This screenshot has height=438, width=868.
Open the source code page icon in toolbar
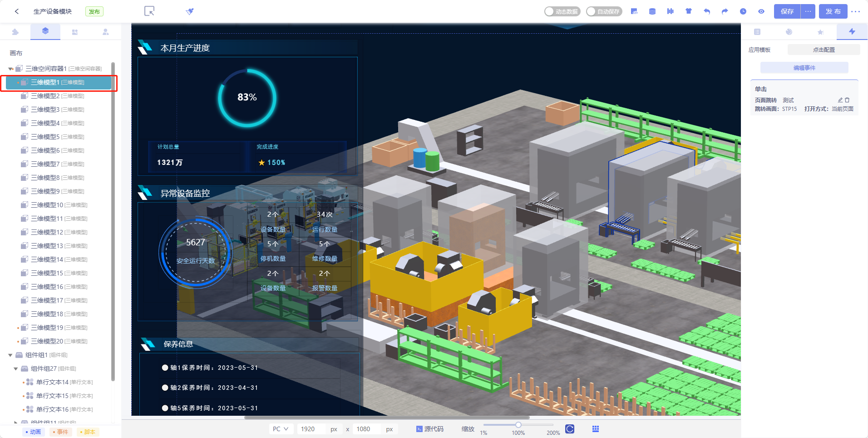point(634,11)
